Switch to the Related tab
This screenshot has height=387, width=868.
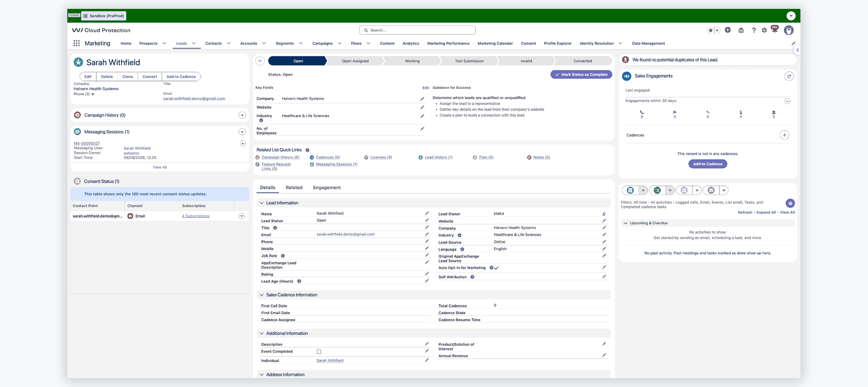coord(294,188)
